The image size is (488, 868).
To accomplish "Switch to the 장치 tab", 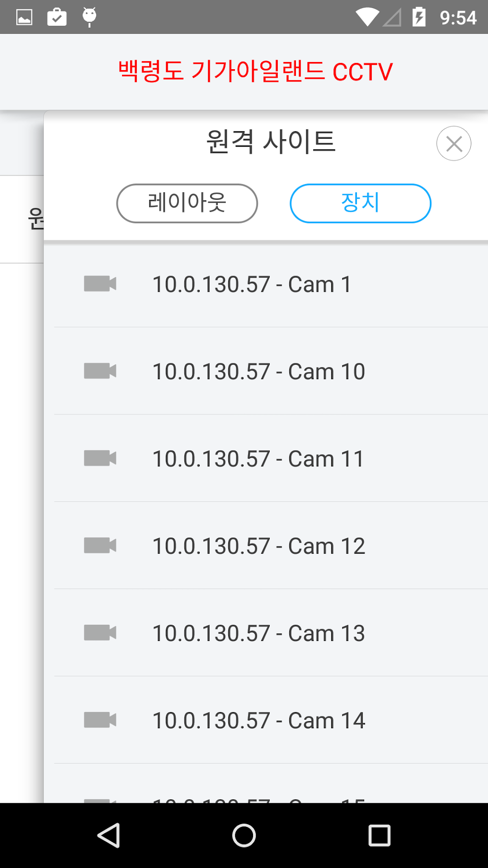I will (x=360, y=204).
